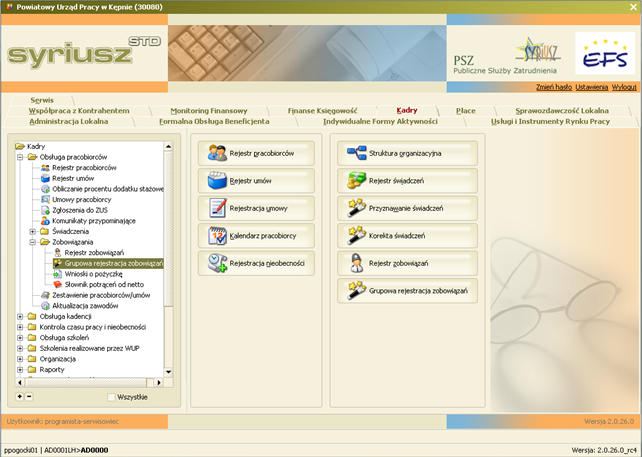Click the Zgłoszenia do ZUS document icon
642x457 pixels.
point(45,210)
